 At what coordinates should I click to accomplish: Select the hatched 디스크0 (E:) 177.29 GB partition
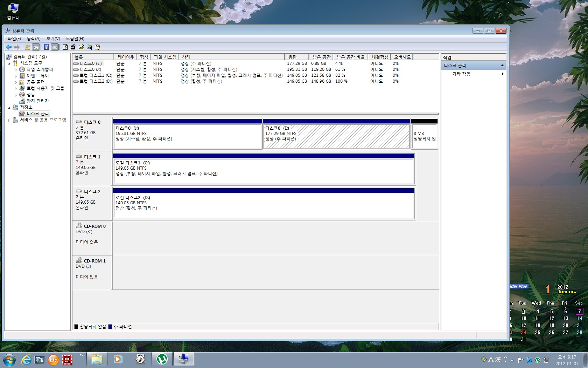click(336, 134)
